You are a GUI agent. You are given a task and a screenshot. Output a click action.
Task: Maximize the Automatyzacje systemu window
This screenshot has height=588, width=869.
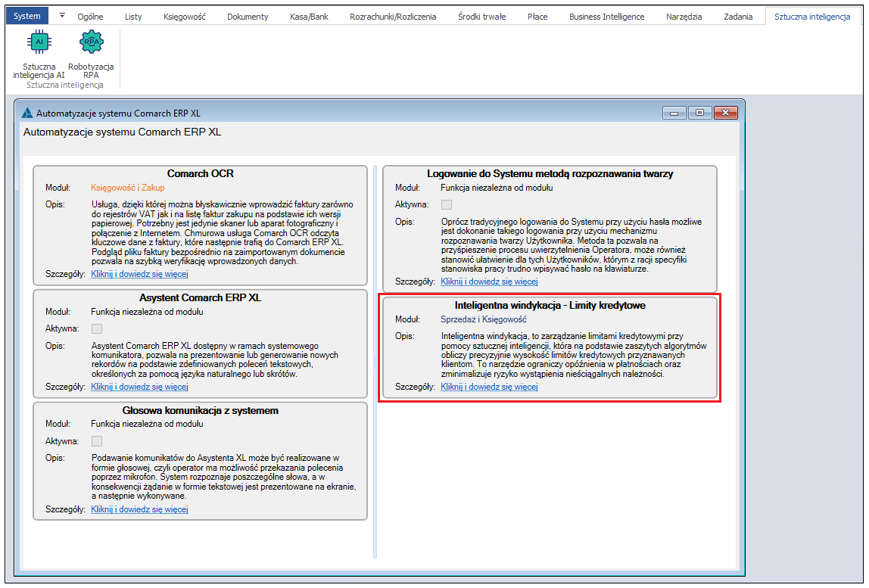tap(699, 113)
